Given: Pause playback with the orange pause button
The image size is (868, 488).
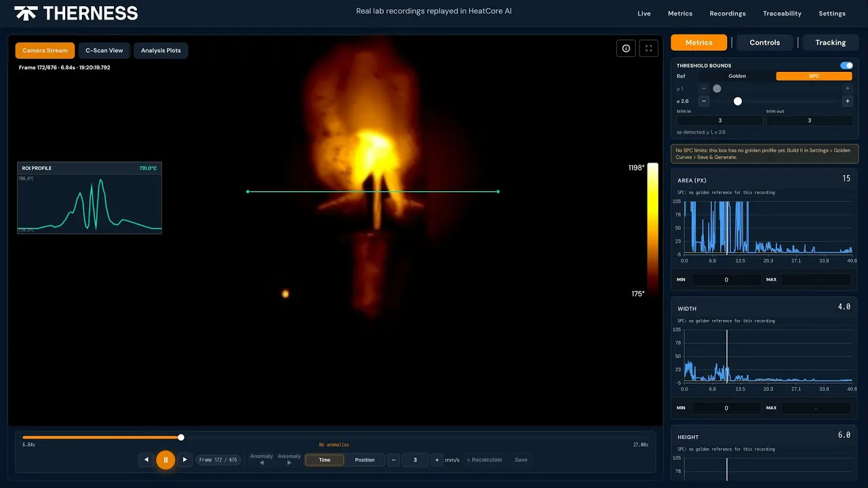Looking at the screenshot, I should coord(165,460).
